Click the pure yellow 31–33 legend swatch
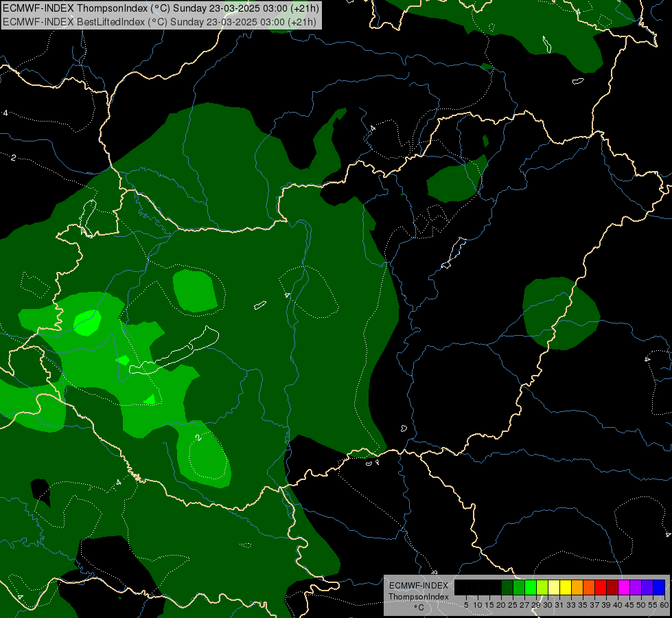 566,587
